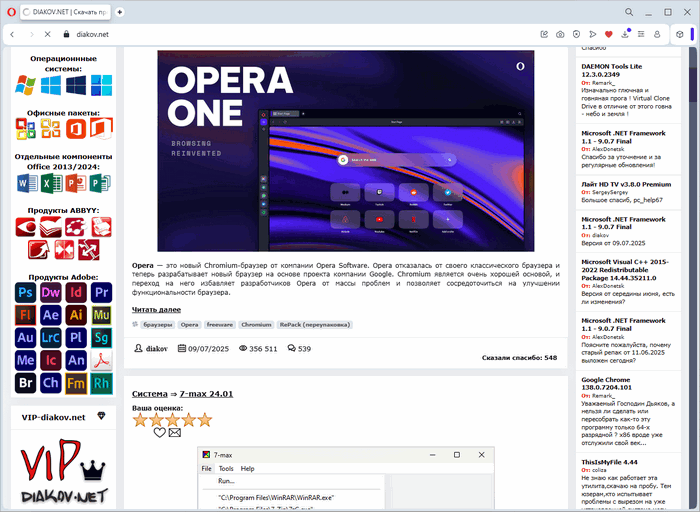The width and height of the screenshot is (700, 512).
Task: Open the Muse (Mu) icon
Action: [101, 315]
